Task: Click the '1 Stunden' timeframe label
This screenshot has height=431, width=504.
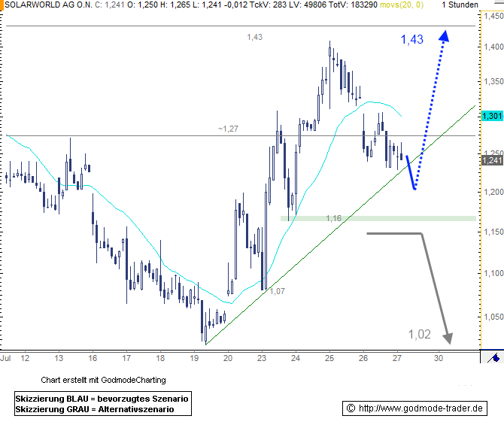Action: [460, 5]
